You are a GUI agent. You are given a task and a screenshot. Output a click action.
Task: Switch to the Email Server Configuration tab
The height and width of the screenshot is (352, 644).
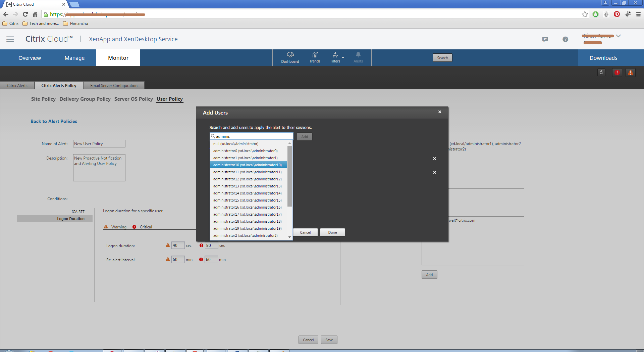pyautogui.click(x=114, y=86)
